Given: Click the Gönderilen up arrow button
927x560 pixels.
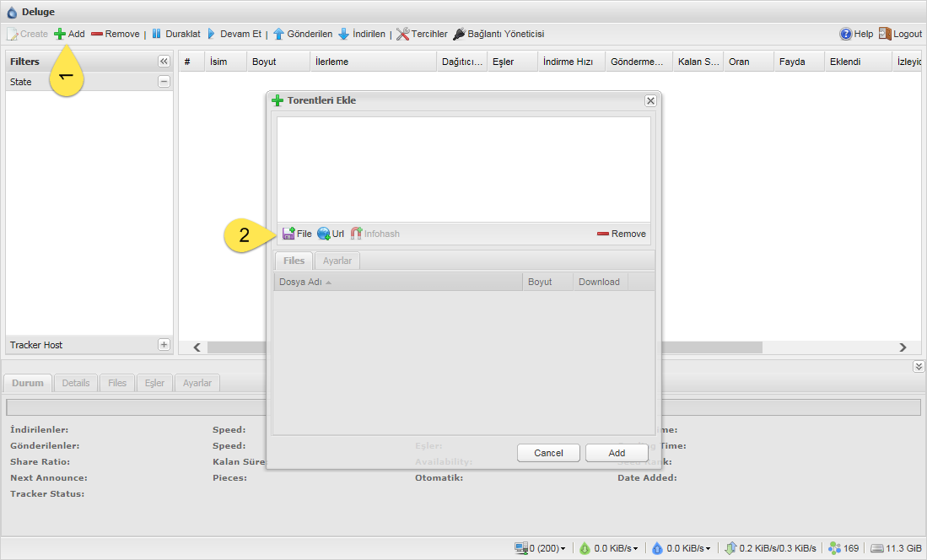Looking at the screenshot, I should point(303,35).
